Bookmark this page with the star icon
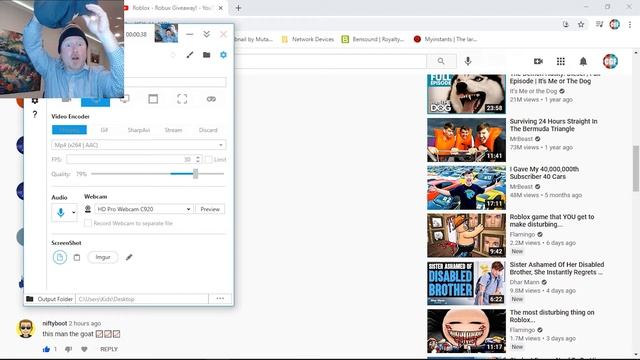 coord(581,24)
